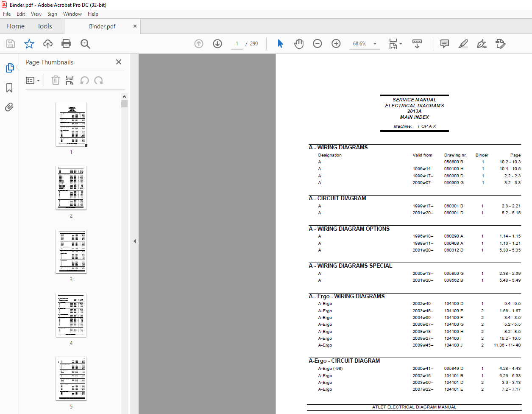Open the Edit PDF stamp tool
The height and width of the screenshot is (414, 532).
tap(501, 44)
